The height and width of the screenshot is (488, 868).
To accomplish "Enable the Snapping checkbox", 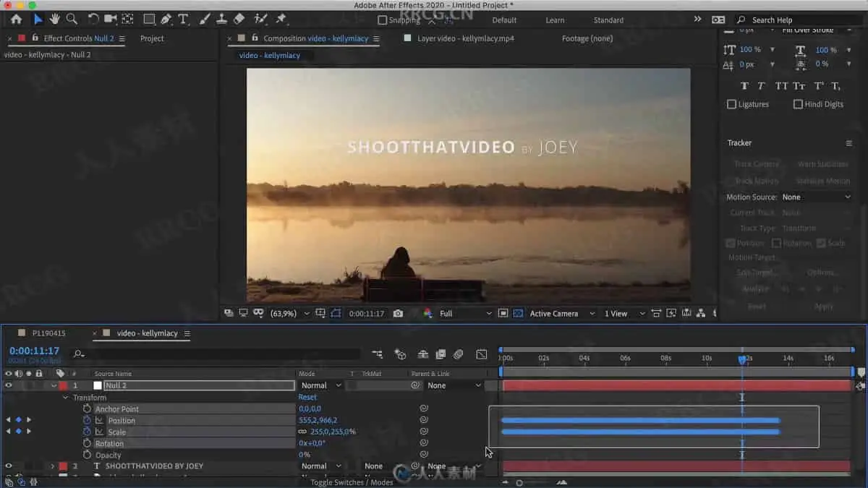I will coord(383,20).
